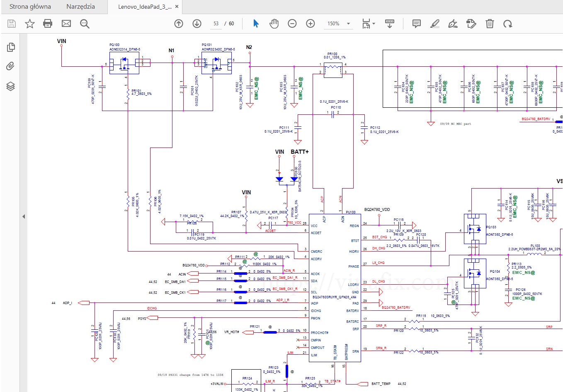Viewport: 563px width, 392px height.
Task: Open the find text magnifier tool
Action: tap(85, 24)
